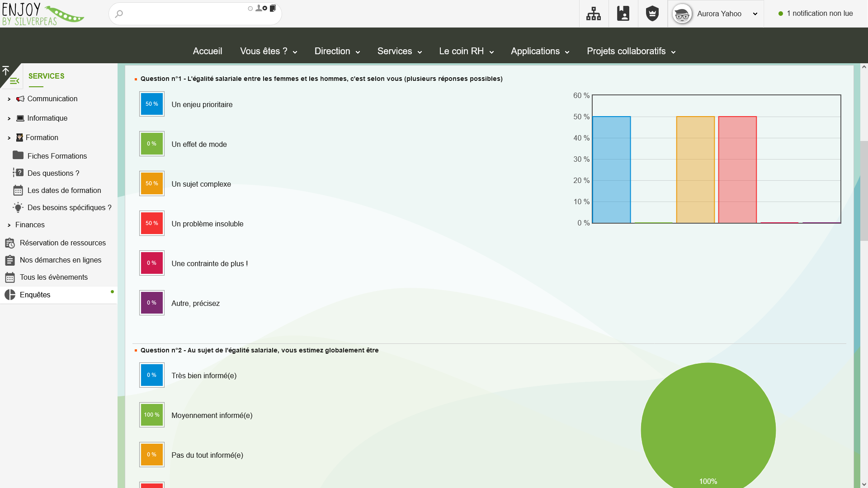Click the Communication megaphone icon
The width and height of the screenshot is (868, 488).
[x=20, y=99]
